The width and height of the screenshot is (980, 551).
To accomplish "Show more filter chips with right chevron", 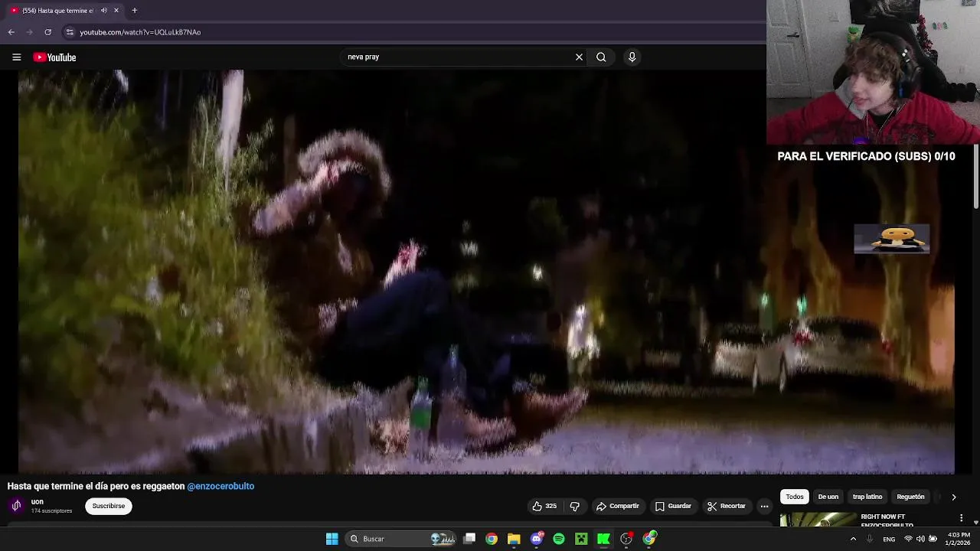I will point(953,497).
